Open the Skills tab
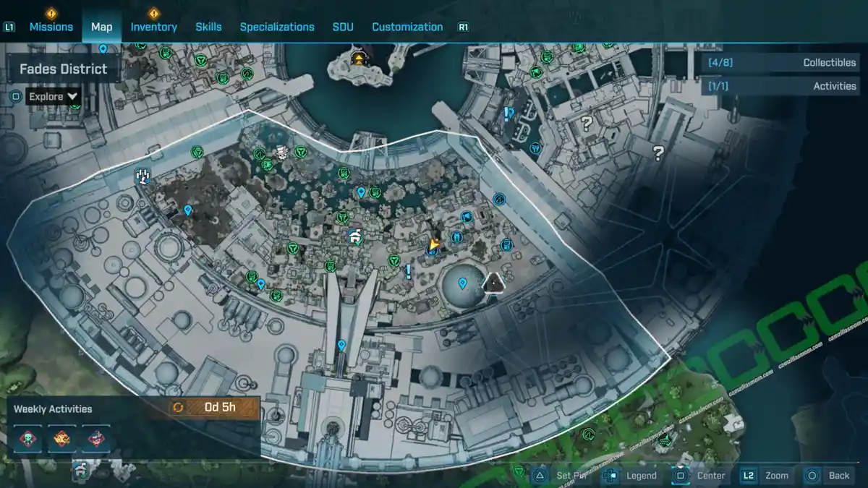Screen dimensions: 868x488 (208, 27)
